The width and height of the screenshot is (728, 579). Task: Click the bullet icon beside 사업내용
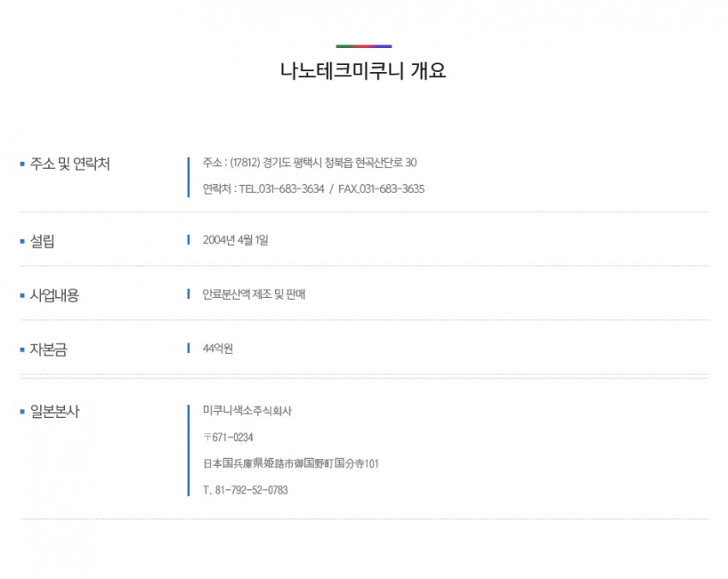[x=22, y=295]
